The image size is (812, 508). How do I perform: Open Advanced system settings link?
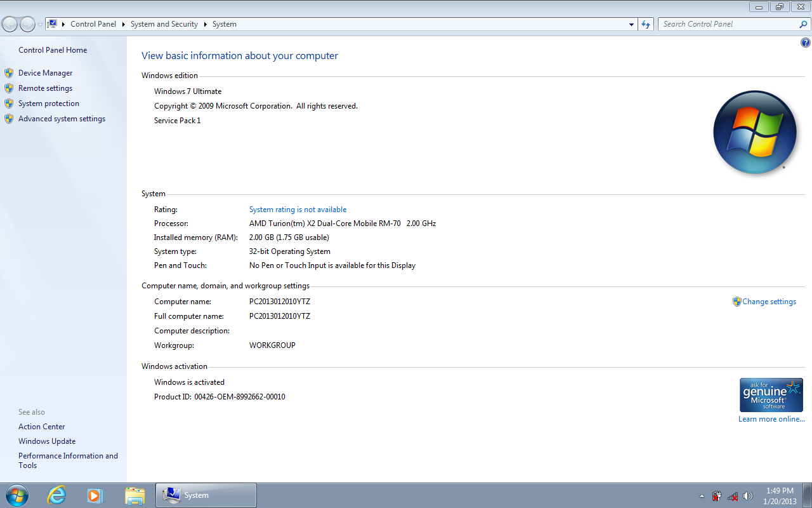click(62, 119)
